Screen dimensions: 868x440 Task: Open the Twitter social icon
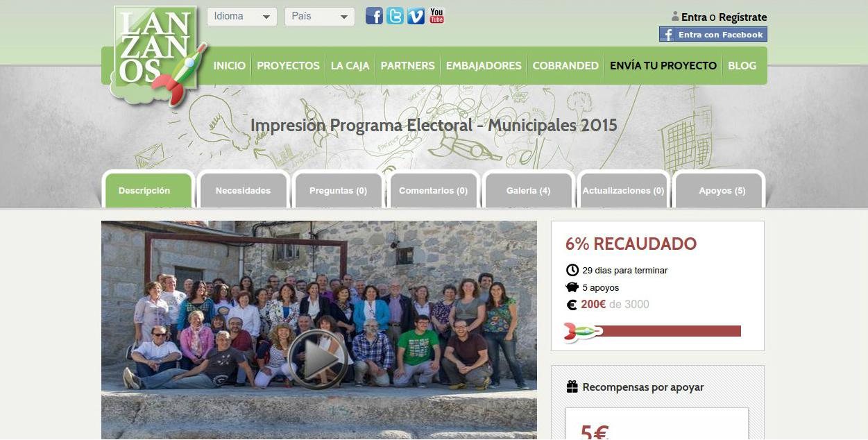[395, 16]
